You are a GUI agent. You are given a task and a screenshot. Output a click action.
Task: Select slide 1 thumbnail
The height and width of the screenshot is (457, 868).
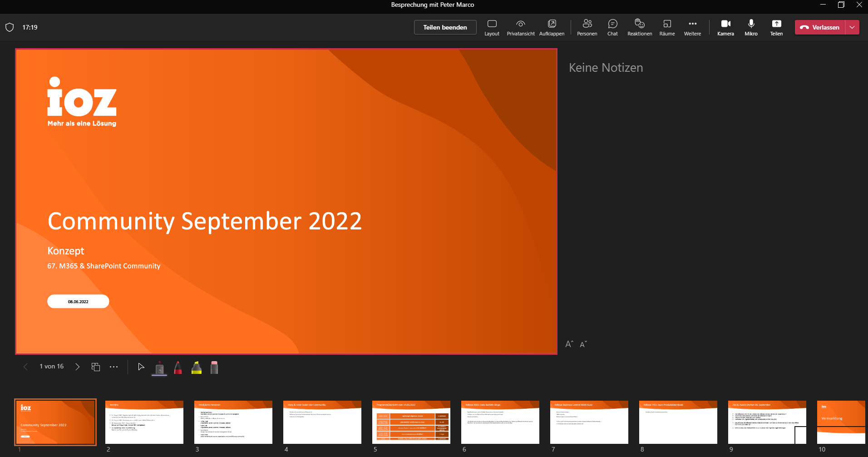tap(55, 422)
